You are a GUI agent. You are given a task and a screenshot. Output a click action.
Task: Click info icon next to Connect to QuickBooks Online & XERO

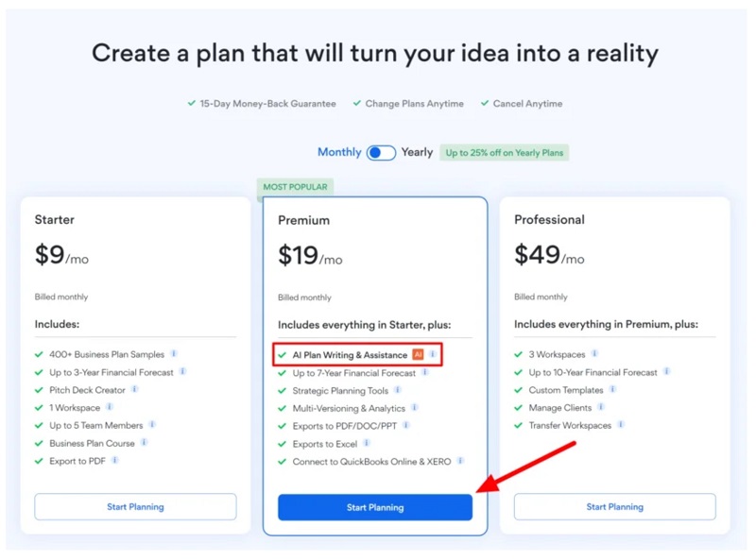(x=460, y=461)
